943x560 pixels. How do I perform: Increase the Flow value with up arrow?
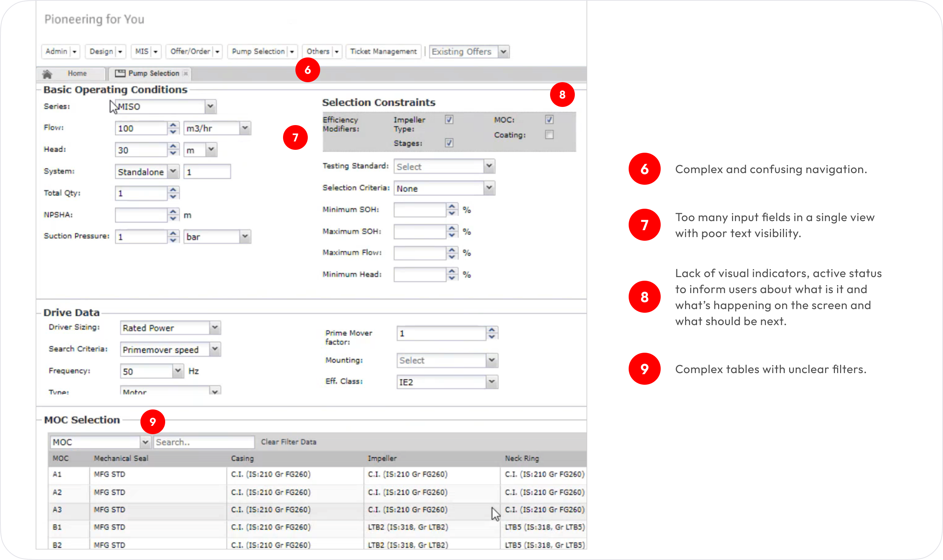click(x=173, y=125)
